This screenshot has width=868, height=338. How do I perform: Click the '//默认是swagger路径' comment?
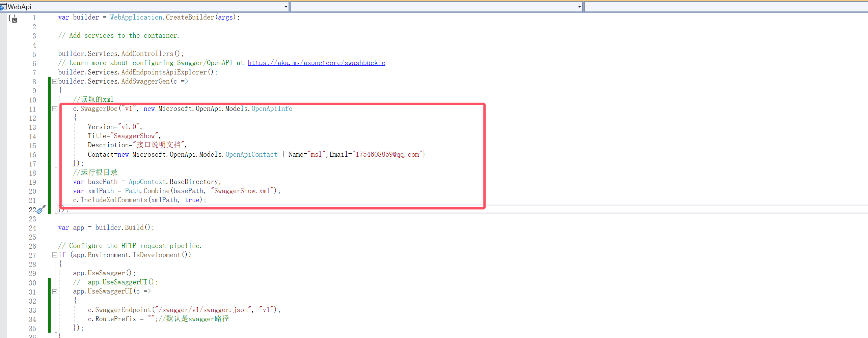point(194,319)
